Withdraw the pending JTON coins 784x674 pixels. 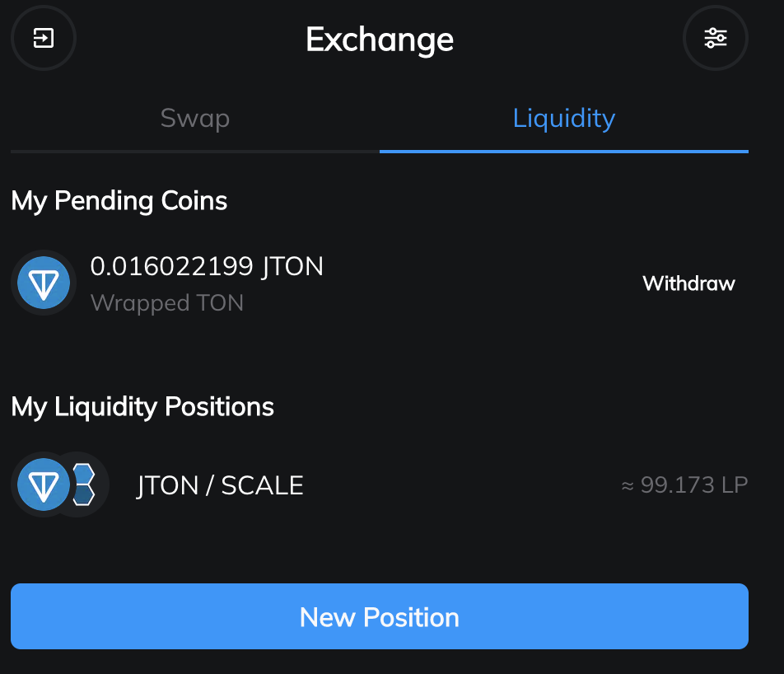coord(688,283)
